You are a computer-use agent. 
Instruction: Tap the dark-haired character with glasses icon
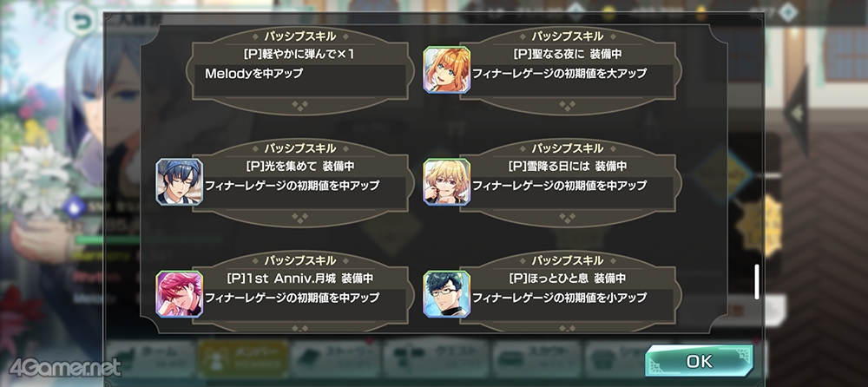point(447,294)
